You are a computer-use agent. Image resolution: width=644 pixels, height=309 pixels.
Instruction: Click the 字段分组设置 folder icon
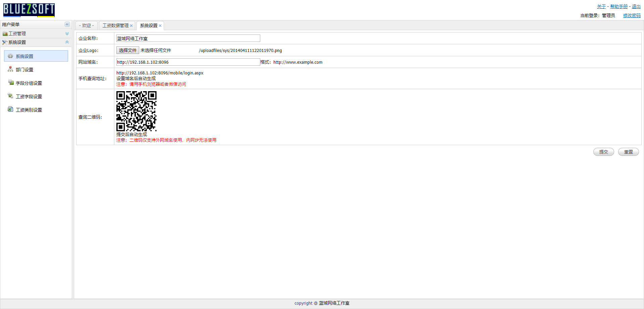pyautogui.click(x=11, y=83)
